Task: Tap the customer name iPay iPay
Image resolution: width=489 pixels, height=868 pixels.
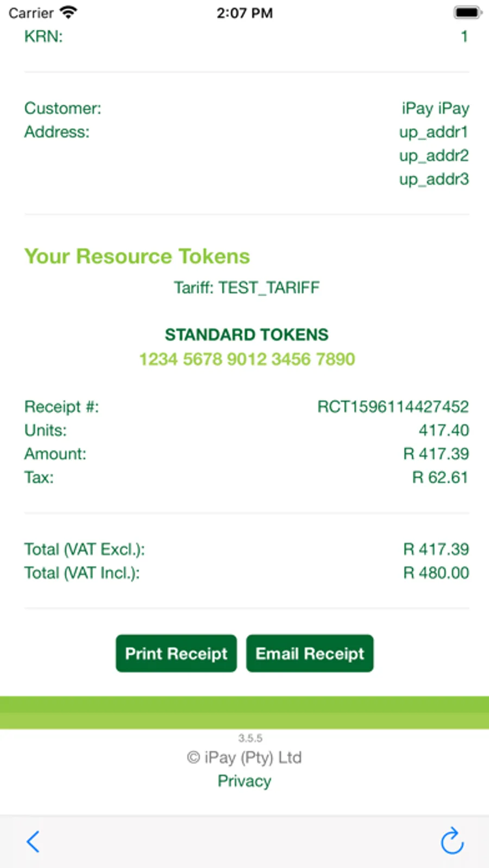Action: click(435, 109)
